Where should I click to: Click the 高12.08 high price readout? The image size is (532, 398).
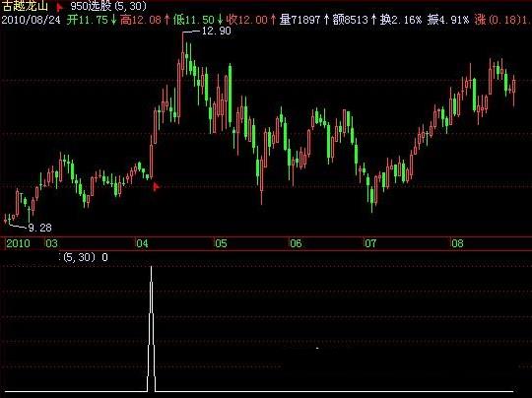click(x=141, y=20)
